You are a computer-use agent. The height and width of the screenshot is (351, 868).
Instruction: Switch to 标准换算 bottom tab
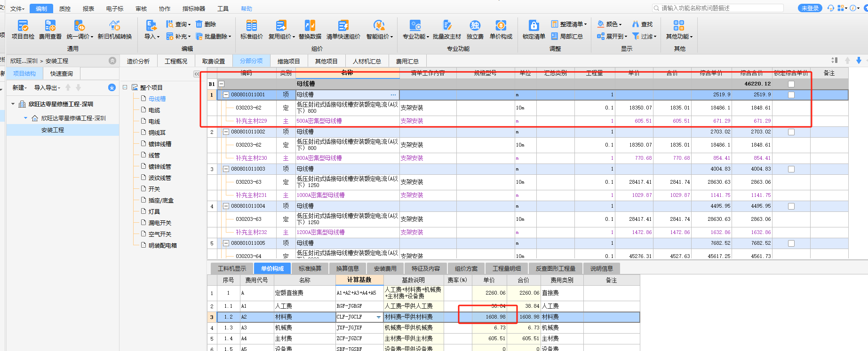tap(310, 268)
